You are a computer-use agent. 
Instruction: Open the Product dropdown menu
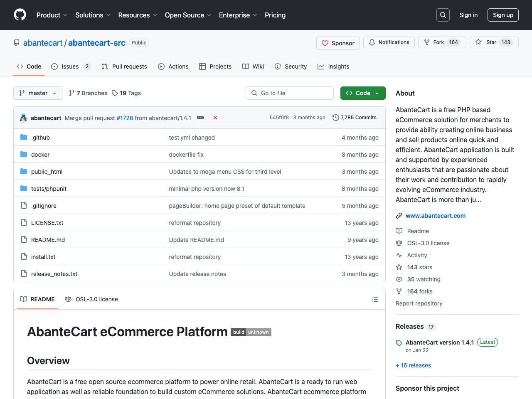[x=52, y=15]
